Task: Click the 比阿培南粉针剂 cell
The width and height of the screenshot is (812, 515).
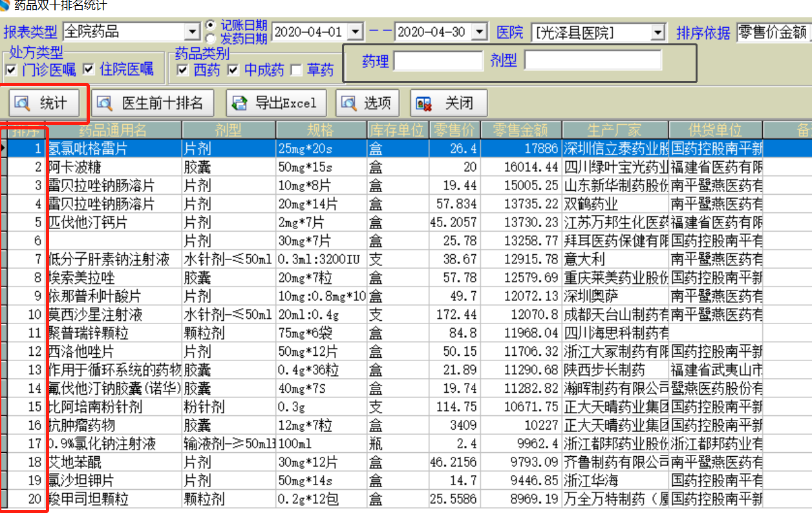Action: [x=114, y=407]
